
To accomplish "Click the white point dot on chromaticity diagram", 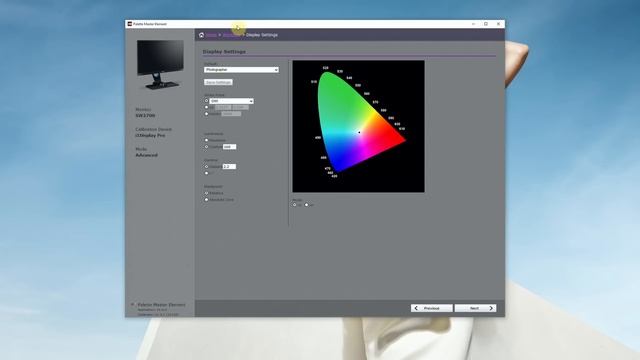I will tap(359, 132).
